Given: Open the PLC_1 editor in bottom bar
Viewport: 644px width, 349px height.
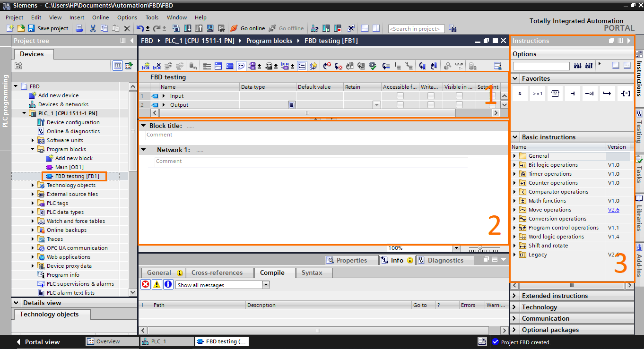Looking at the screenshot, I should [x=166, y=341].
